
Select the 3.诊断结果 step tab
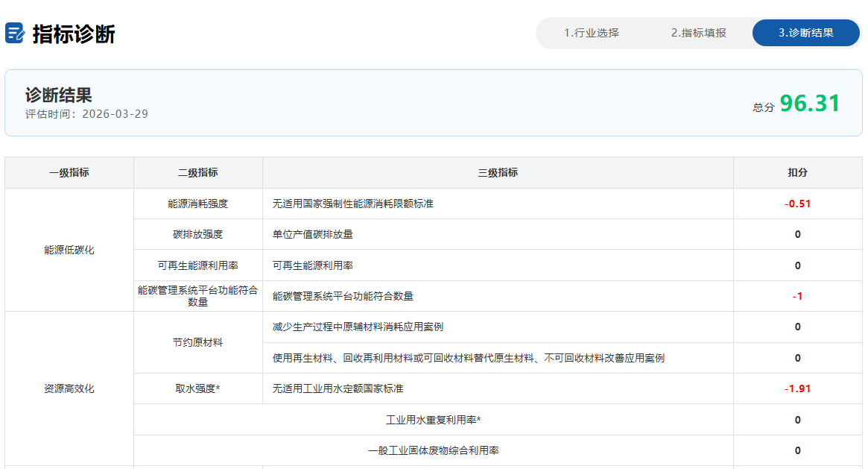click(805, 33)
